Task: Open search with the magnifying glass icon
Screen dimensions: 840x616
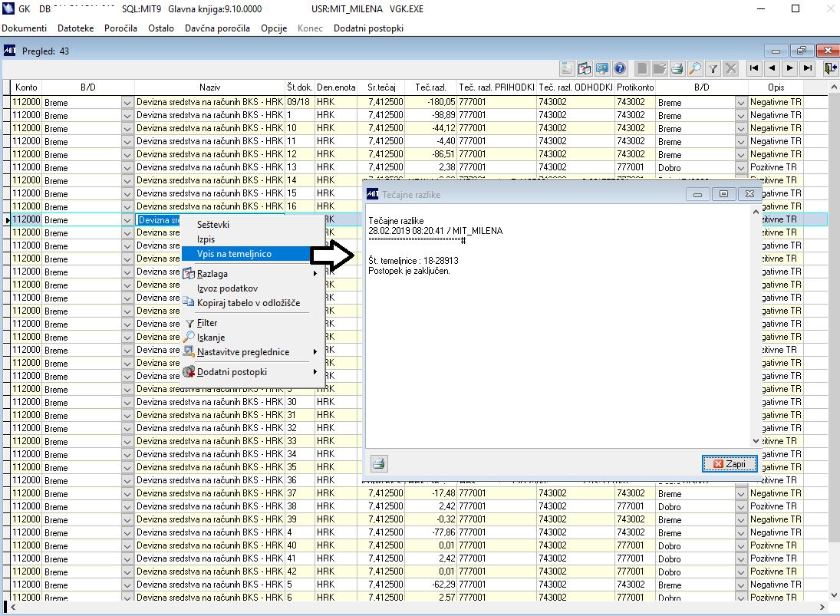Action: (x=694, y=69)
